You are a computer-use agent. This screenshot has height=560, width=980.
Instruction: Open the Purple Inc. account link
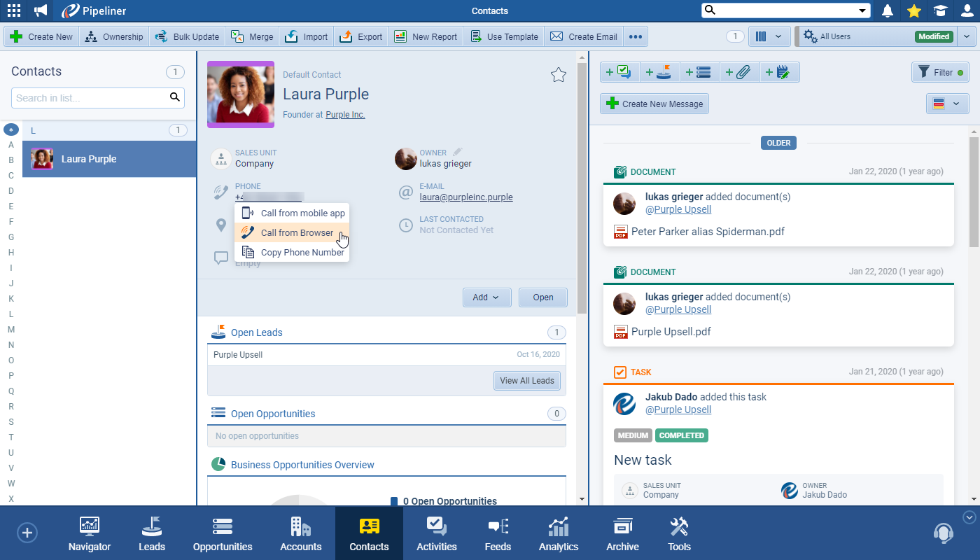(x=345, y=114)
